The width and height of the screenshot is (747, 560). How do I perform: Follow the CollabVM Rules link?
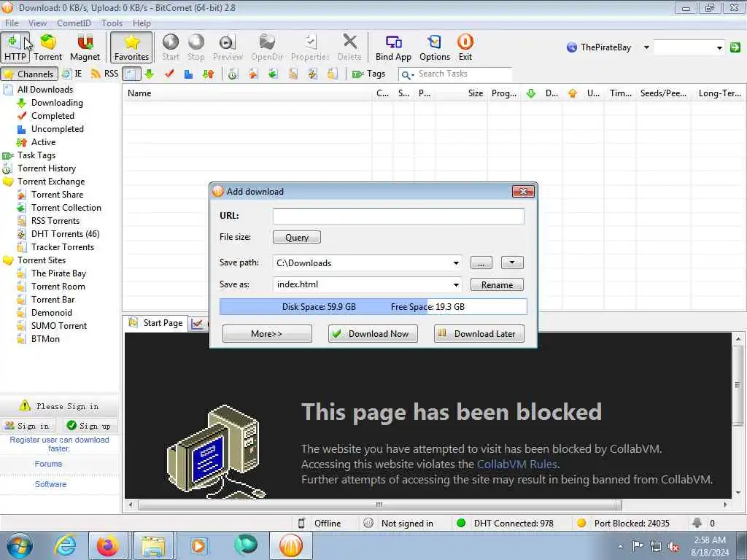517,464
